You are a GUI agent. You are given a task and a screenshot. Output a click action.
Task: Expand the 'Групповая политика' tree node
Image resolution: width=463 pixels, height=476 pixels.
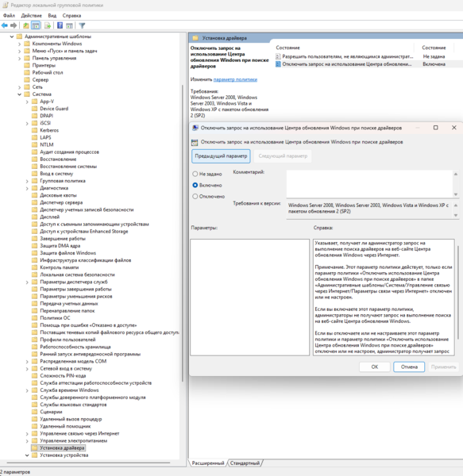click(27, 181)
